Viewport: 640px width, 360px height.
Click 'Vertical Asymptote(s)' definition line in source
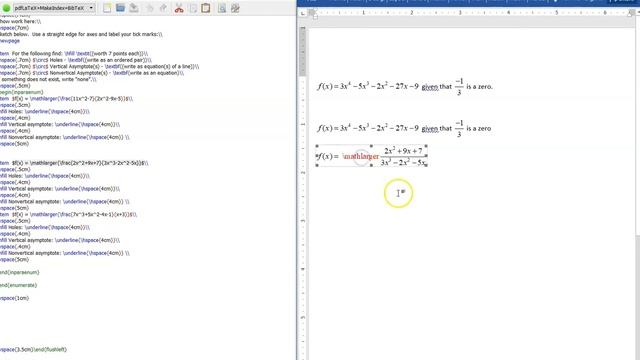[x=100, y=67]
